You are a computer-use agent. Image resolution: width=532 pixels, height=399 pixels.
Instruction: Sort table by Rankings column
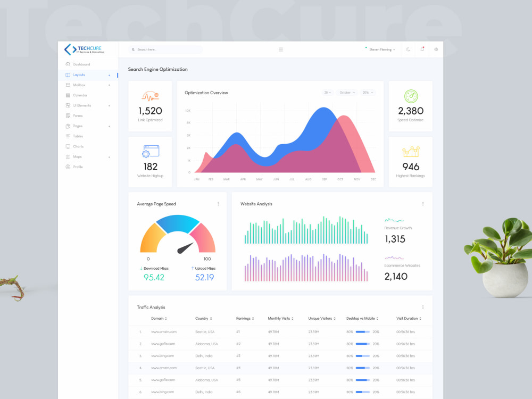[x=245, y=318]
